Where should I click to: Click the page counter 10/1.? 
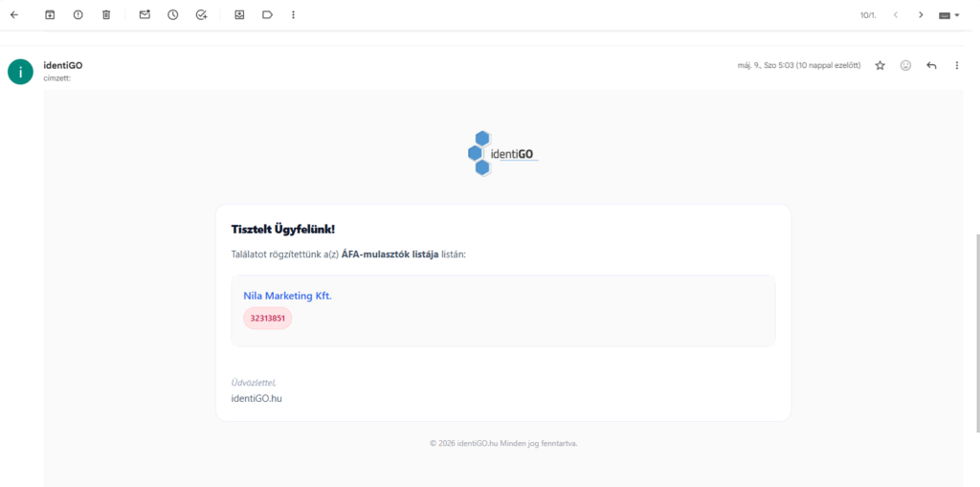(x=868, y=15)
